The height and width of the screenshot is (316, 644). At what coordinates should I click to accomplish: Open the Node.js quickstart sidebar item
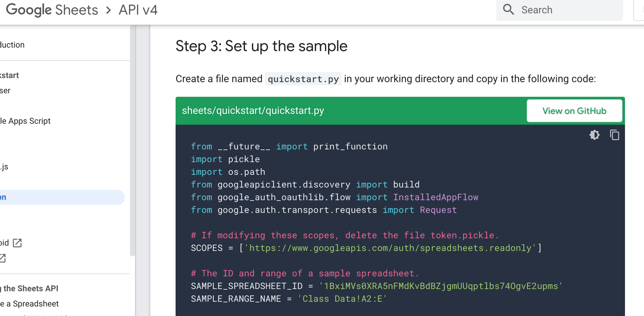click(x=4, y=167)
